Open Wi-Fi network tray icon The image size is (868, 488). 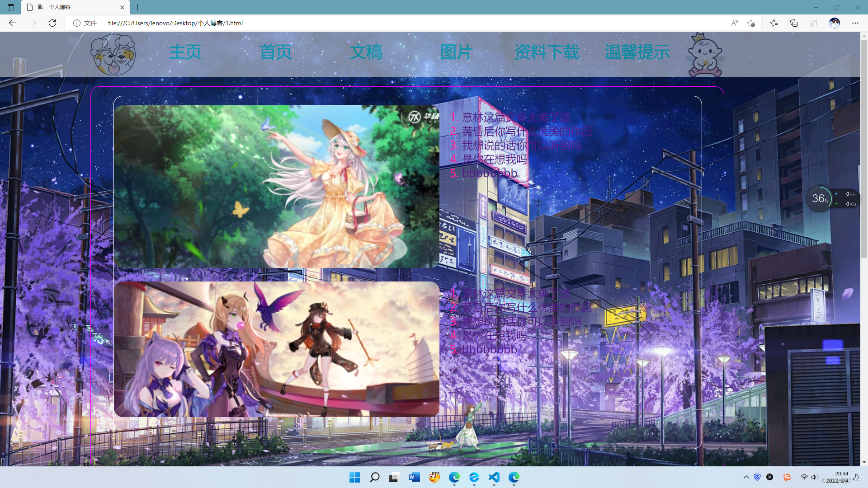pyautogui.click(x=804, y=477)
